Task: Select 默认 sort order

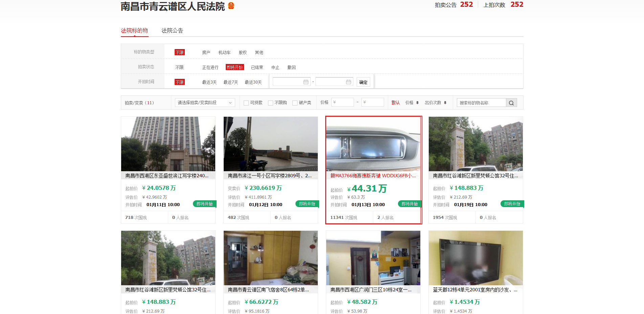Action: point(396,103)
